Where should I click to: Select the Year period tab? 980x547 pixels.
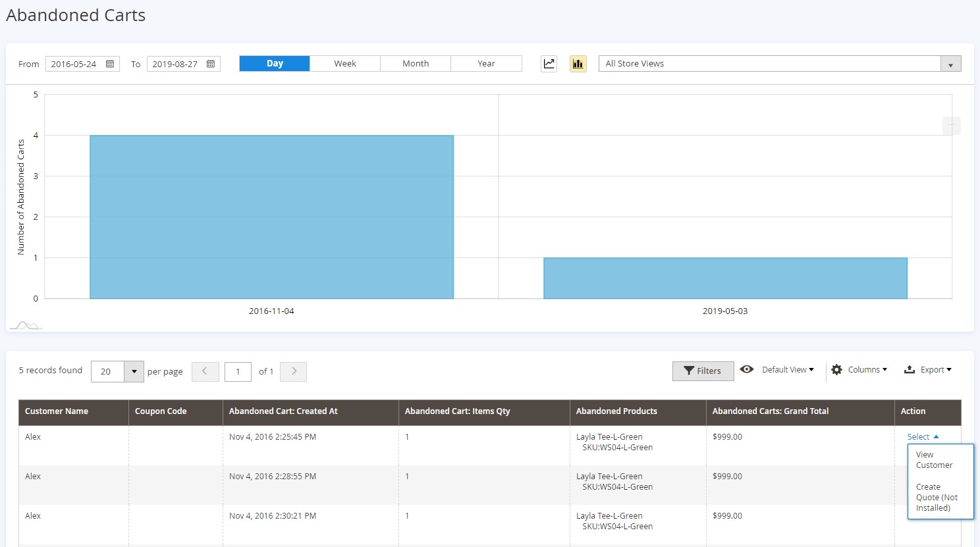486,63
